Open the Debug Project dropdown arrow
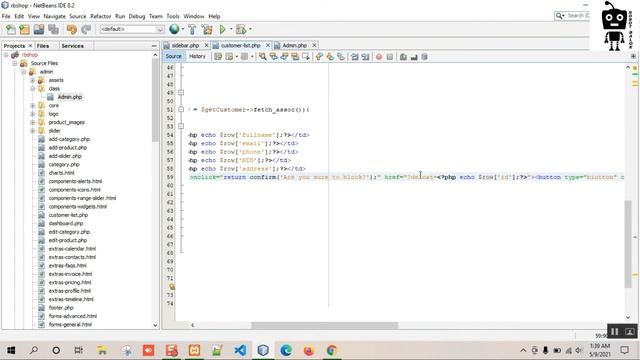The height and width of the screenshot is (360, 640). [250, 29]
